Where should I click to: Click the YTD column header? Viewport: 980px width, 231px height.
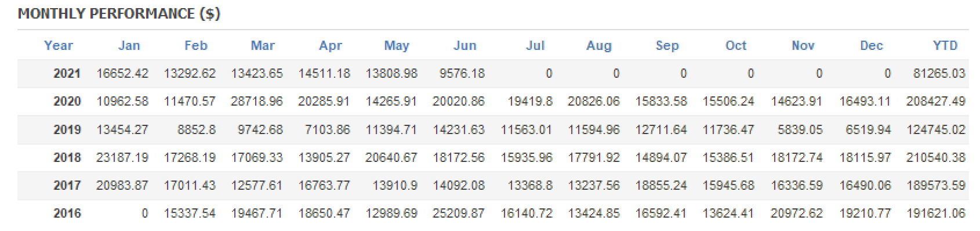point(945,45)
